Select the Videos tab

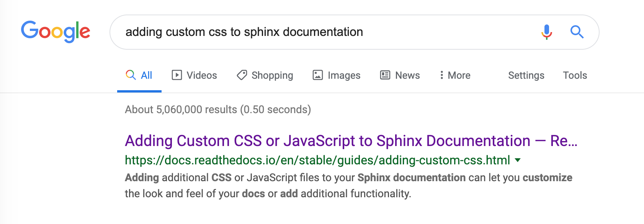pos(201,75)
